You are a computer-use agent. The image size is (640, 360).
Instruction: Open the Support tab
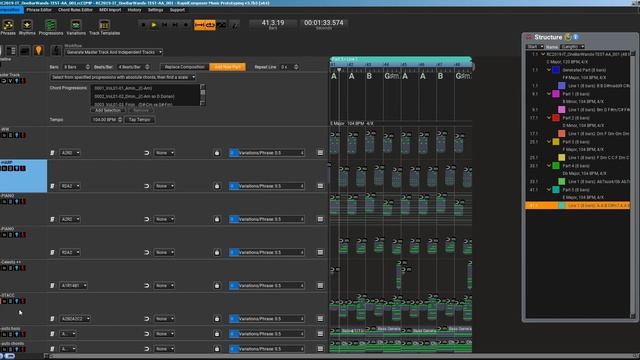[177, 10]
